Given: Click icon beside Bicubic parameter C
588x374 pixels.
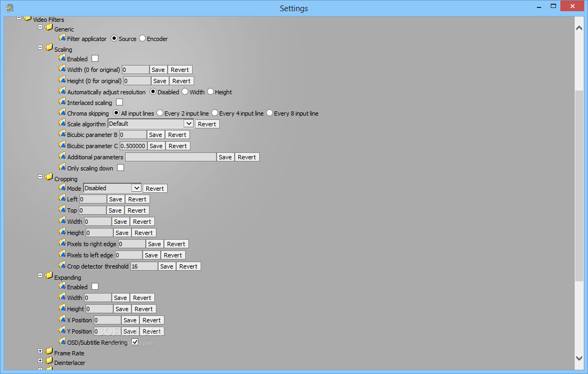Looking at the screenshot, I should (x=62, y=144).
